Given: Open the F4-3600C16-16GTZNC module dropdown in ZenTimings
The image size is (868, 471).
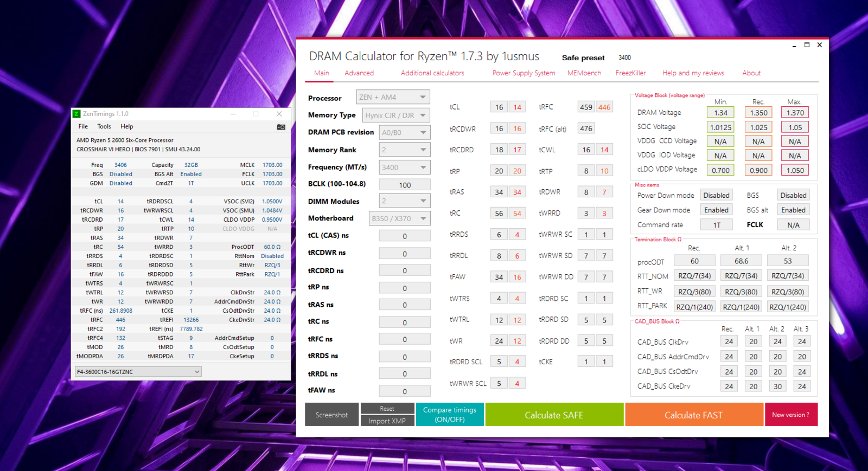Looking at the screenshot, I should click(138, 372).
